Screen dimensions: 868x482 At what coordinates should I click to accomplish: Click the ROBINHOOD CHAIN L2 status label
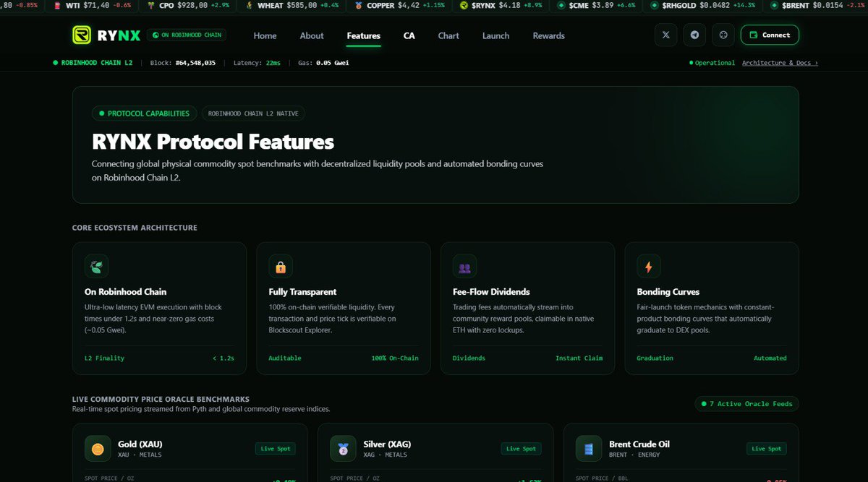93,63
